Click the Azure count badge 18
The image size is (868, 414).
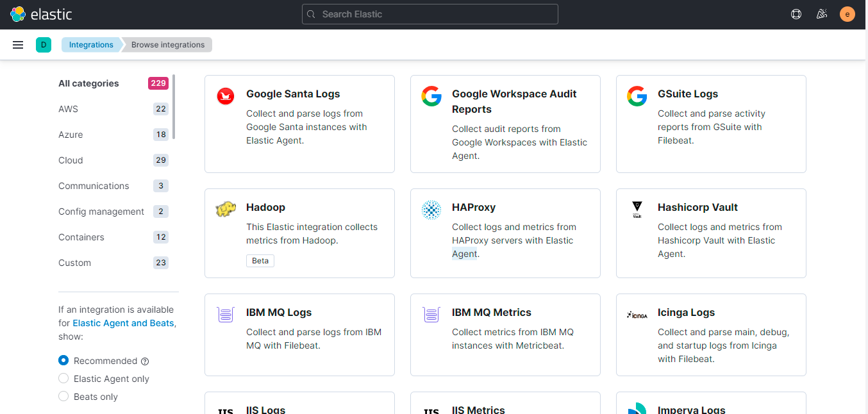[x=161, y=135]
